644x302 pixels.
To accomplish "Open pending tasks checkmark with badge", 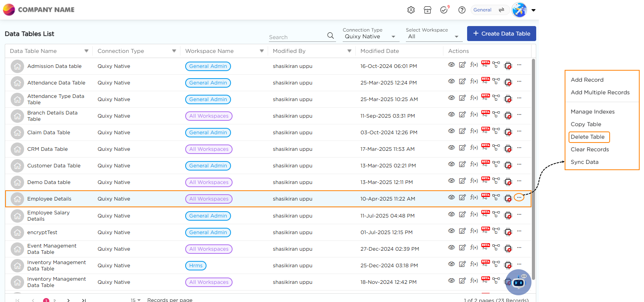I will [x=444, y=10].
